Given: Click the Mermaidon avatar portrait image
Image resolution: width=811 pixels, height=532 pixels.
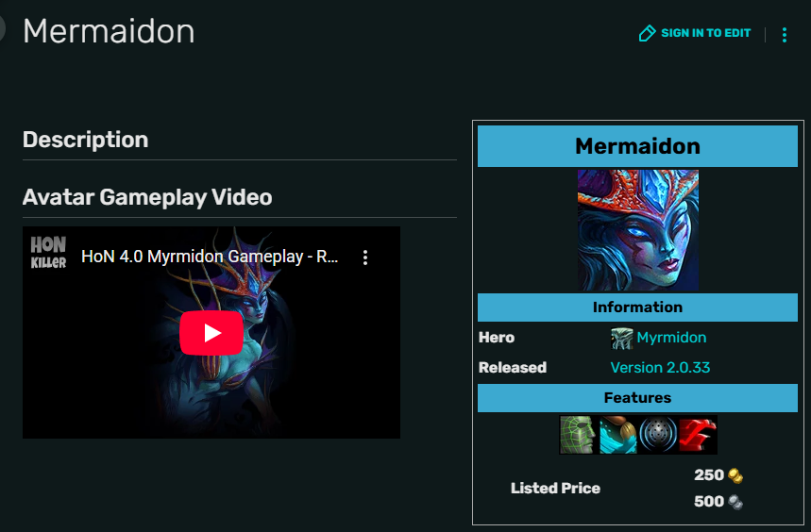Looking at the screenshot, I should pyautogui.click(x=637, y=230).
